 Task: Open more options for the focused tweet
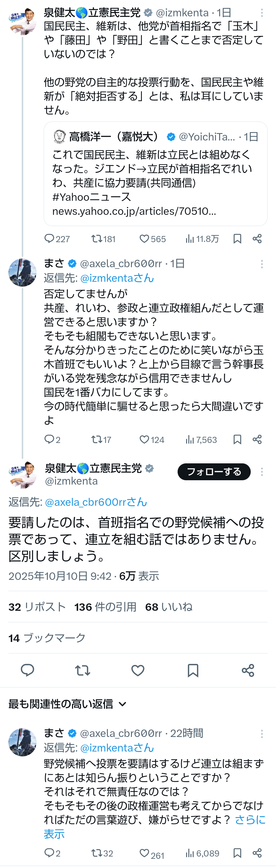tap(262, 472)
